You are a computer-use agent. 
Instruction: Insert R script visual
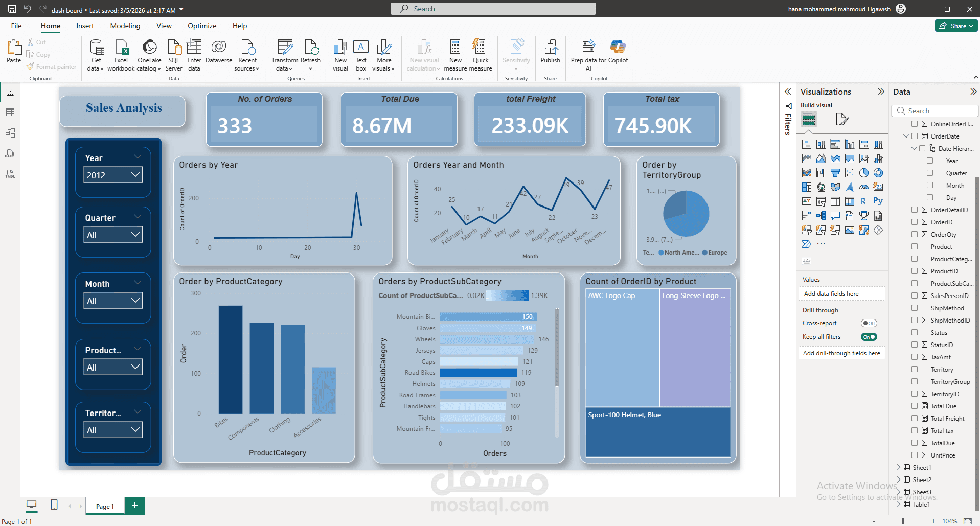864,201
